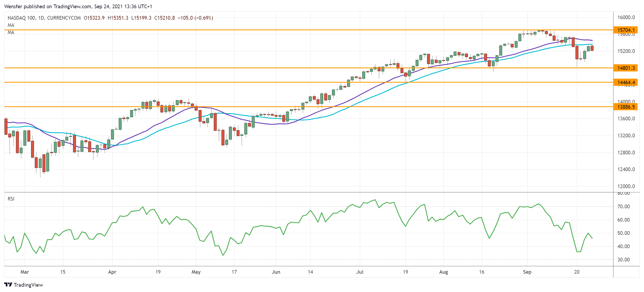Select the upper MA indicator label
The image size is (644, 292).
(x=11, y=25)
